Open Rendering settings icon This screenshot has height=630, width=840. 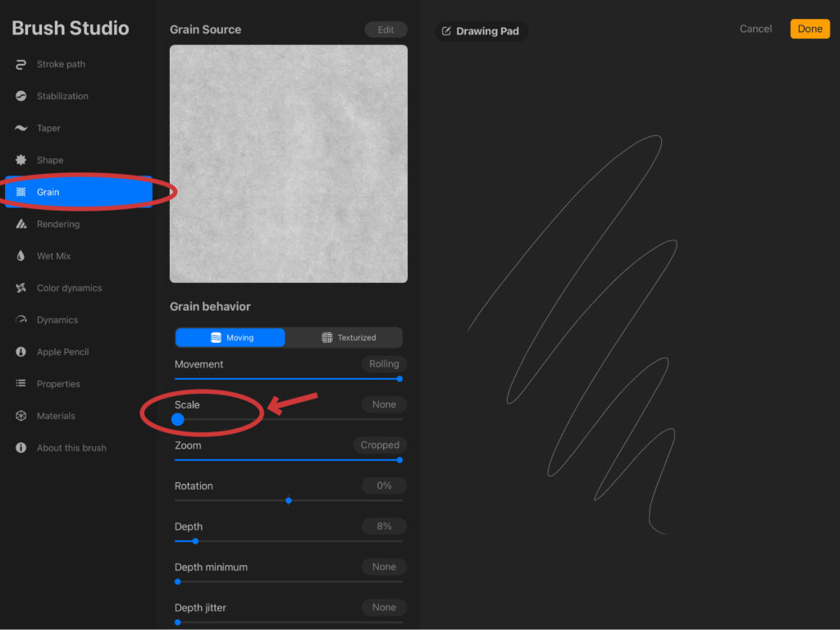point(21,225)
